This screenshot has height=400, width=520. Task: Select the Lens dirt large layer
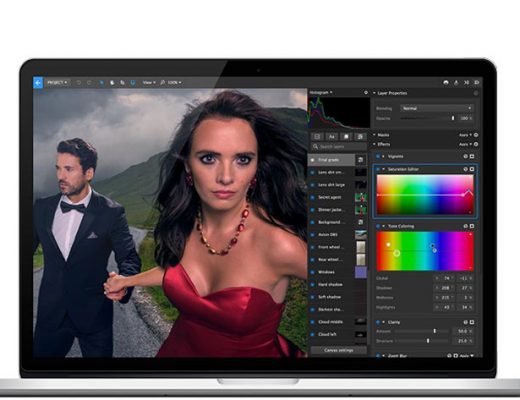click(x=337, y=185)
